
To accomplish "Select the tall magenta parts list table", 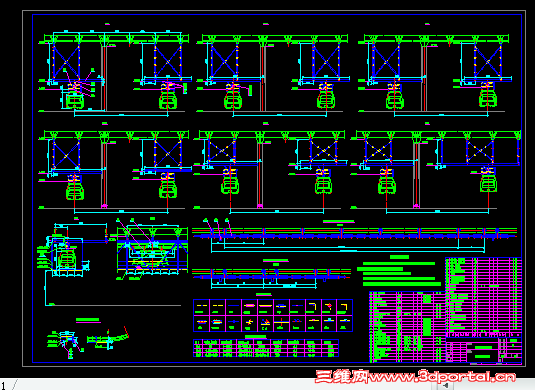I will [483, 298].
